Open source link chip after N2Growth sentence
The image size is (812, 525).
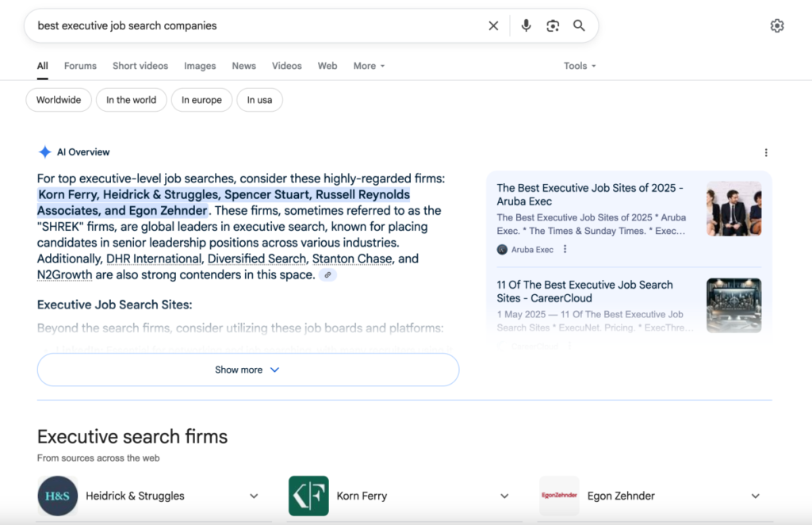coord(327,275)
